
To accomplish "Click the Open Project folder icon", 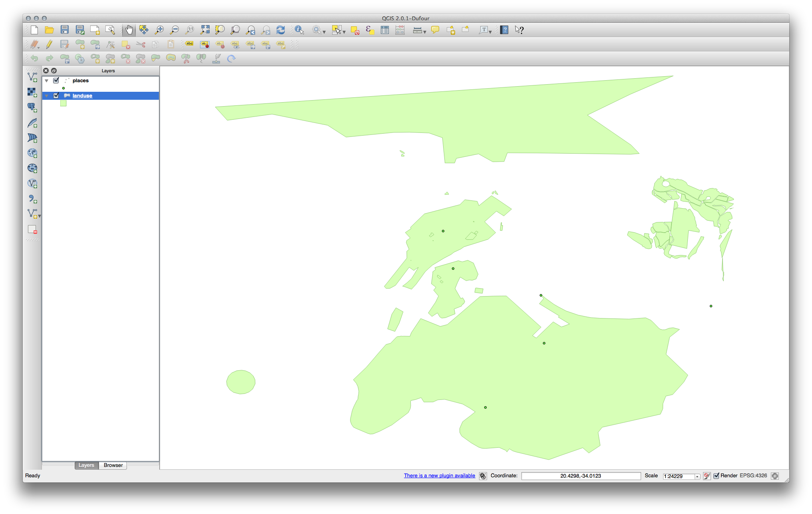I will click(x=49, y=30).
